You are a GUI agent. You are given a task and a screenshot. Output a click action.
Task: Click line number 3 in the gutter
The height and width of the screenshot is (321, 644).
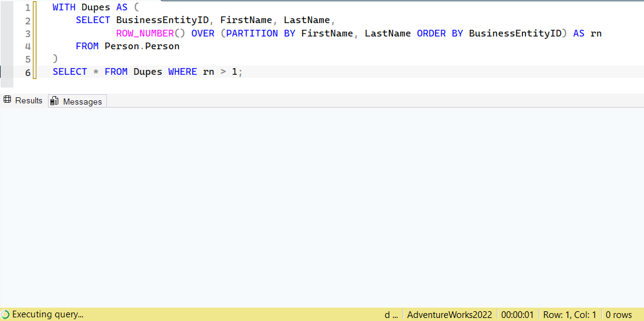27,33
